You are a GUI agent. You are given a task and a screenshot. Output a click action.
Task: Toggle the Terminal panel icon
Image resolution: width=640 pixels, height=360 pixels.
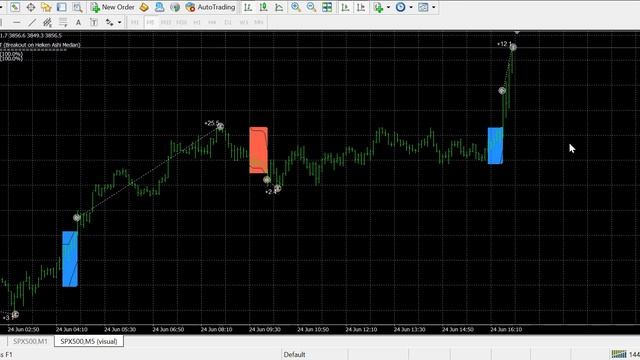click(62, 7)
